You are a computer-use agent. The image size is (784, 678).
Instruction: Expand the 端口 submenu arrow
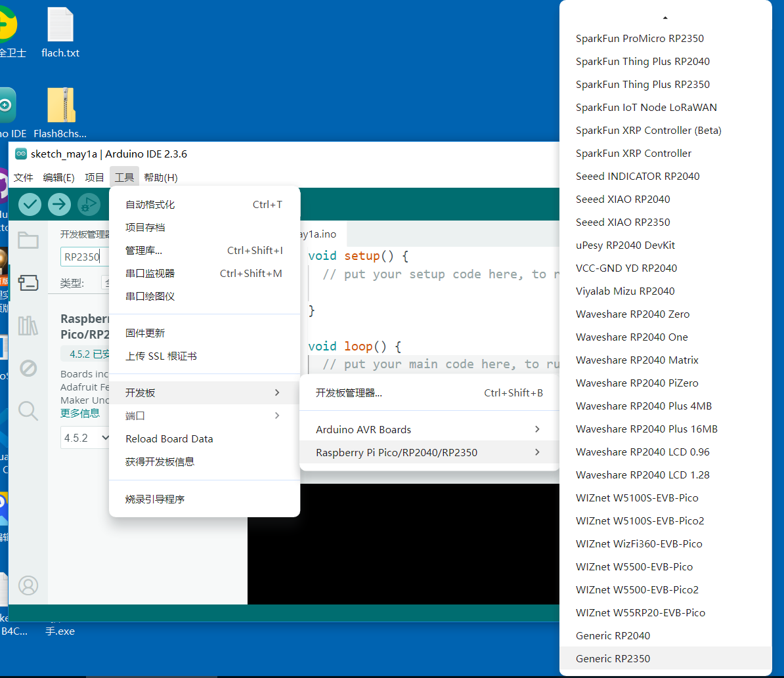tap(277, 415)
